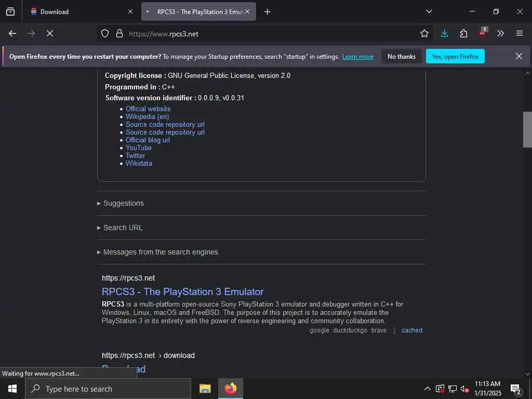
Task: Open uBlock Origin extension icon
Action: click(x=482, y=33)
